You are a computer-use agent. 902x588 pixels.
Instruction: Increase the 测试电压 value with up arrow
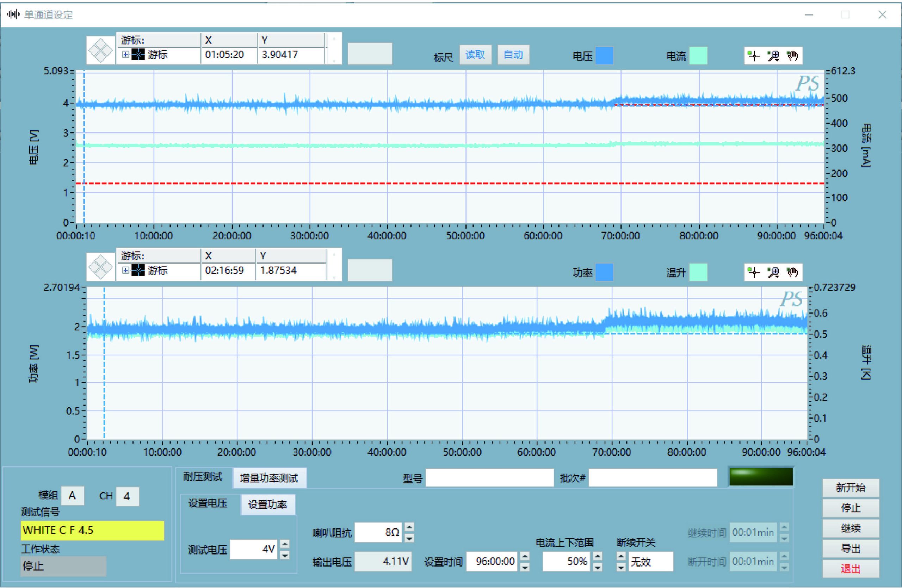pos(285,544)
